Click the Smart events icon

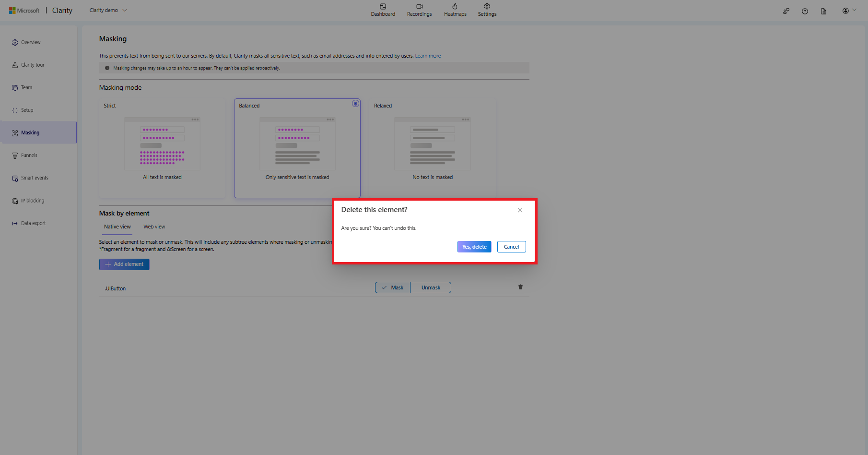pyautogui.click(x=15, y=178)
